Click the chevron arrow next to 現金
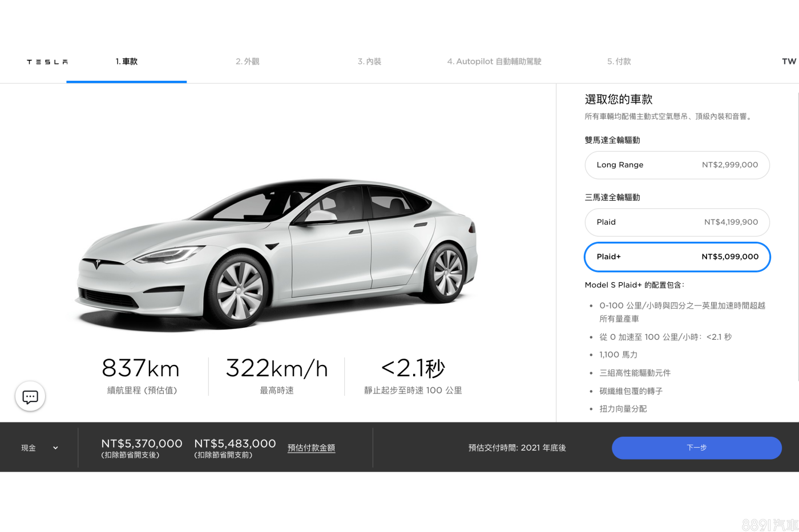This screenshot has width=799, height=532. [55, 448]
